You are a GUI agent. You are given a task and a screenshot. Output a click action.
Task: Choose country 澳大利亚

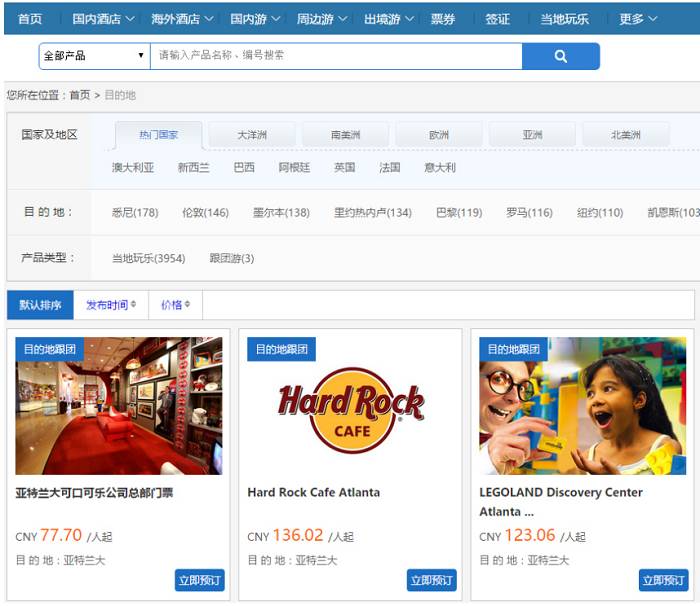(133, 167)
